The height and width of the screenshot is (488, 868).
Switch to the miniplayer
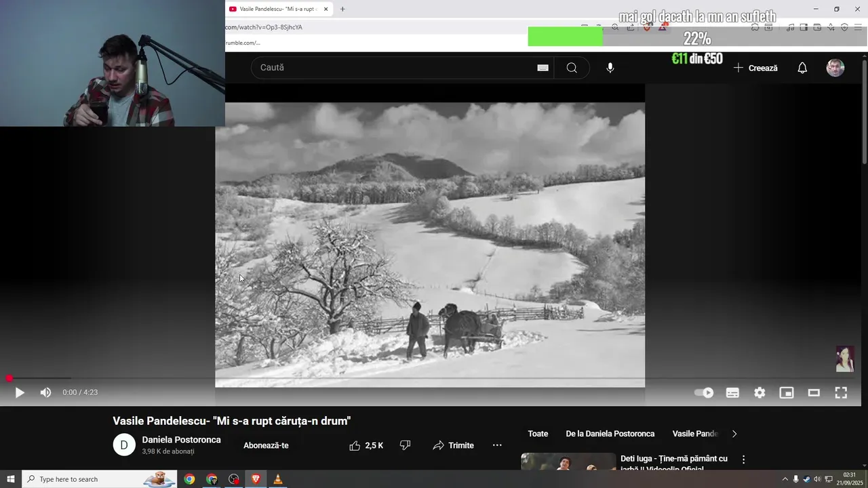tap(787, 392)
